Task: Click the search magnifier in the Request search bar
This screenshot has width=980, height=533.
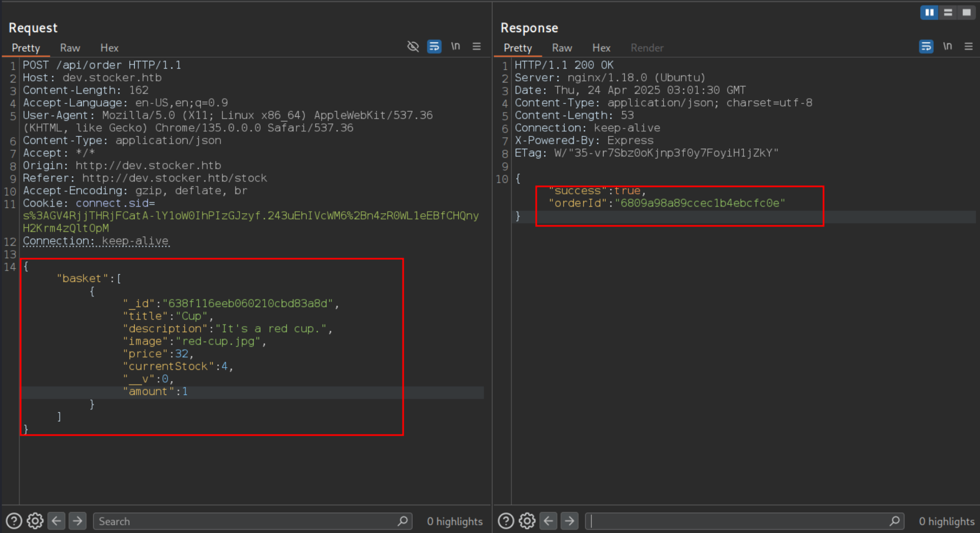Action: pos(403,521)
